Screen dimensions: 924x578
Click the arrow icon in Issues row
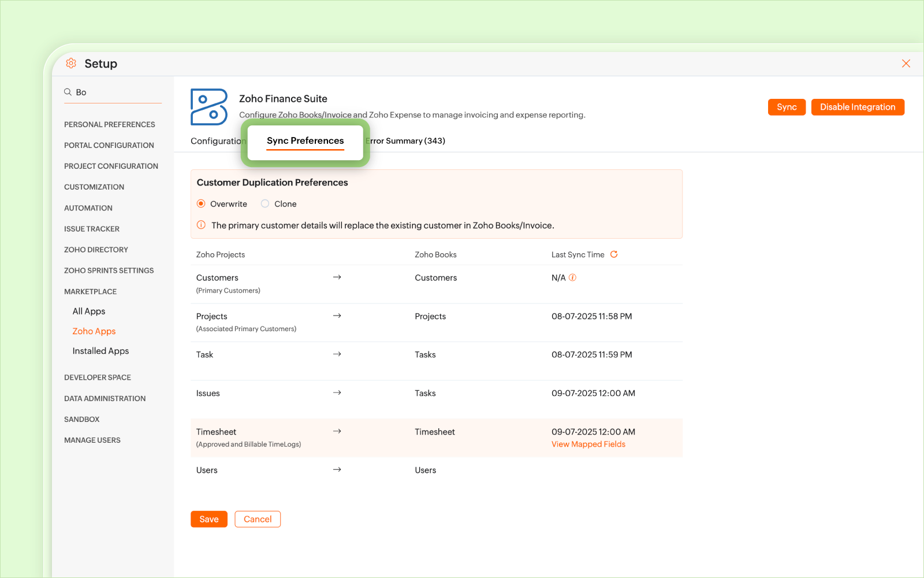tap(337, 392)
